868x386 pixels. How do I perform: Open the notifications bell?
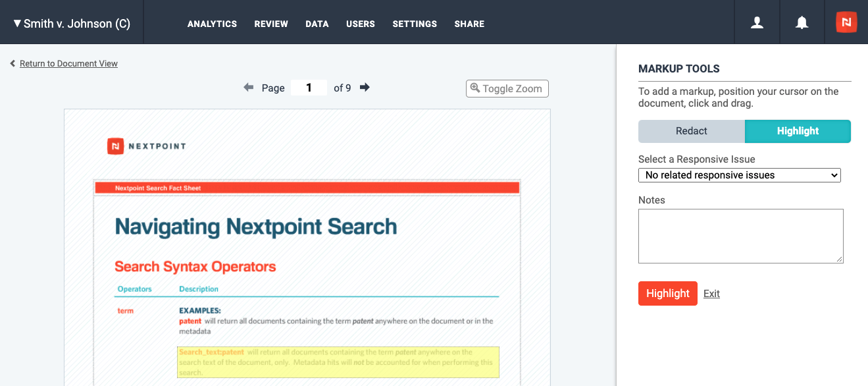pyautogui.click(x=802, y=23)
